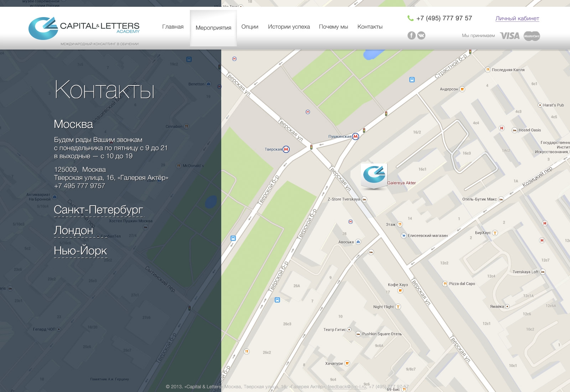
Task: Click the Pizza dal Capo restaurant icon
Action: point(445,284)
